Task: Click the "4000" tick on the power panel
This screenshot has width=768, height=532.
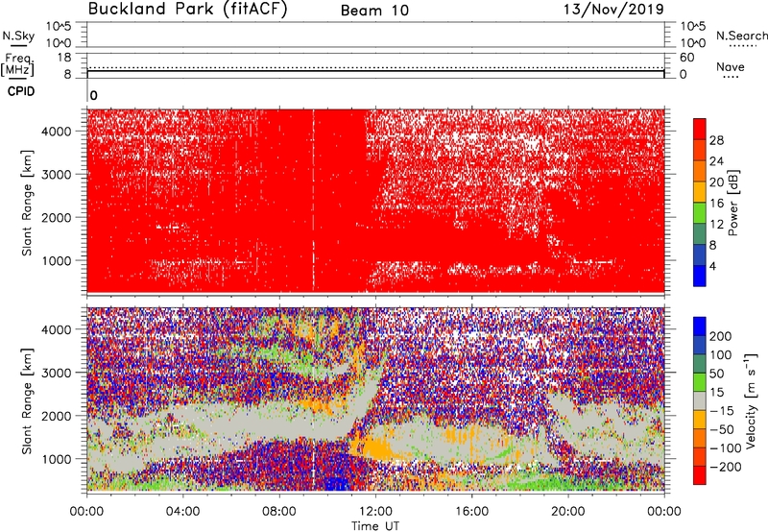Action: tap(57, 132)
